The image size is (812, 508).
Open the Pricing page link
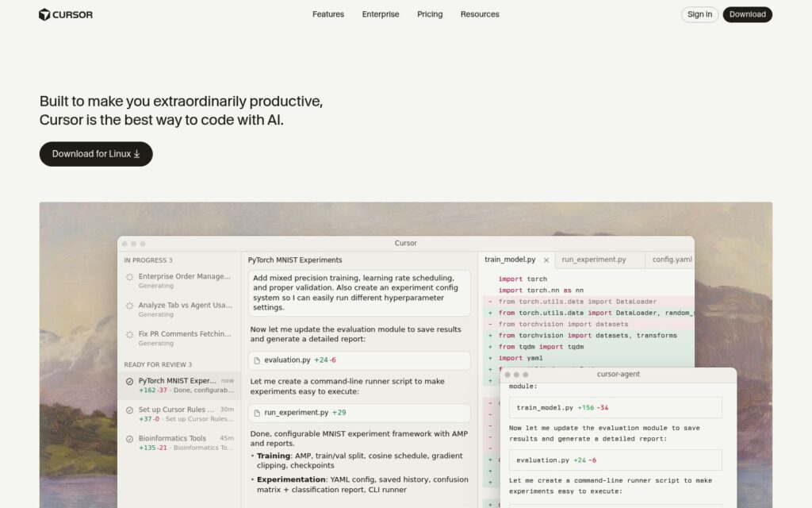[430, 14]
